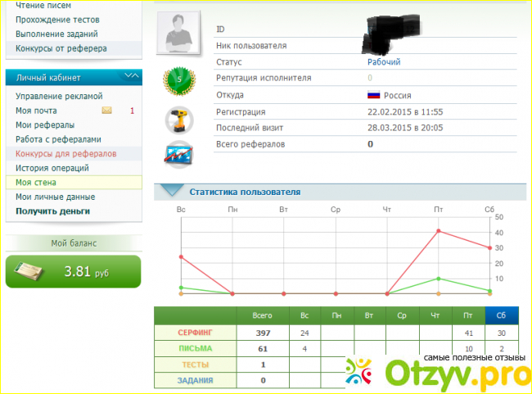This screenshot has height=394, width=532.
Task: Select Моя стена menu item
Action: [35, 182]
